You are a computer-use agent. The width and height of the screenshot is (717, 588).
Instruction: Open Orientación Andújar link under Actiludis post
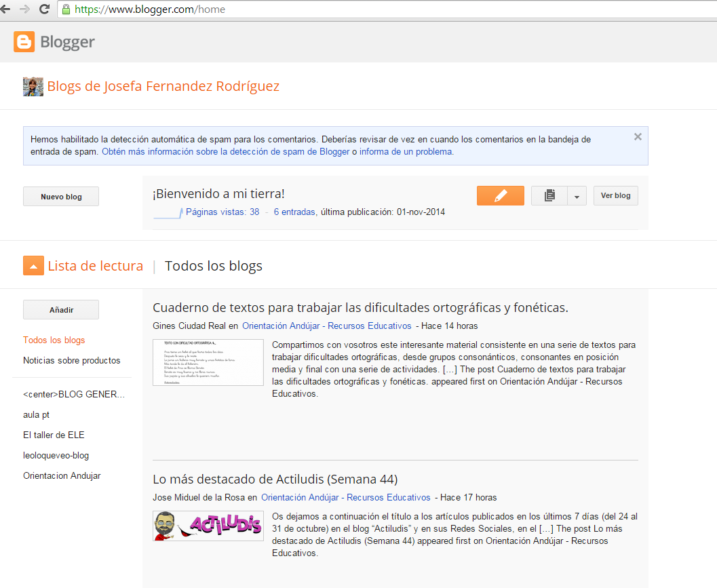click(x=346, y=498)
